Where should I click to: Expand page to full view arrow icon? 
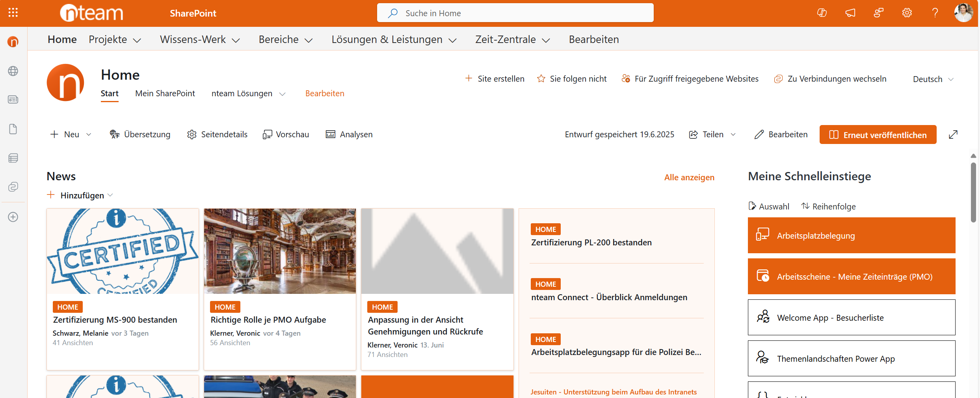point(953,135)
